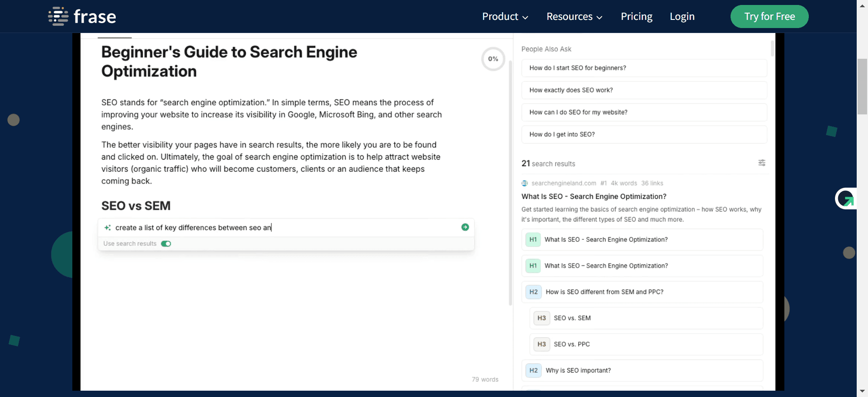Open search results filter settings icon
868x397 pixels.
coord(762,163)
